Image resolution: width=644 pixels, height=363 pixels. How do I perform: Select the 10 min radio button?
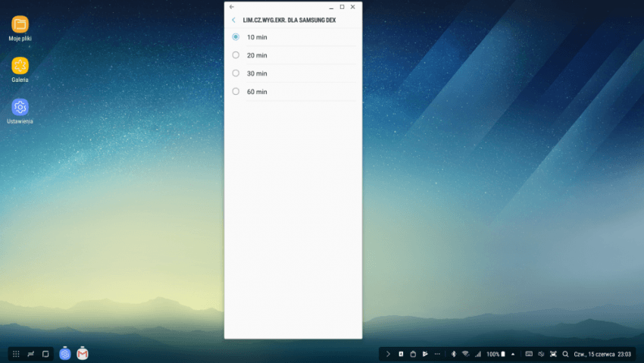tap(236, 36)
